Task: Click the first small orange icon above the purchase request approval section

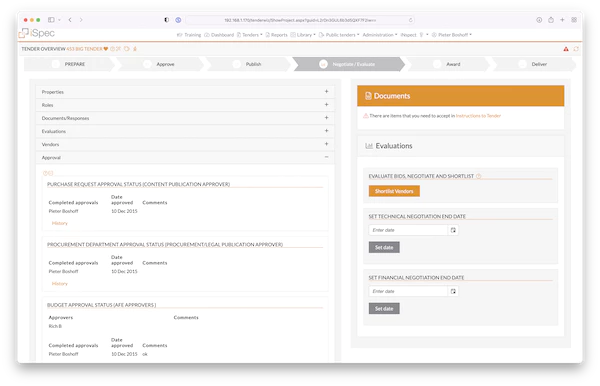Action: (45, 173)
